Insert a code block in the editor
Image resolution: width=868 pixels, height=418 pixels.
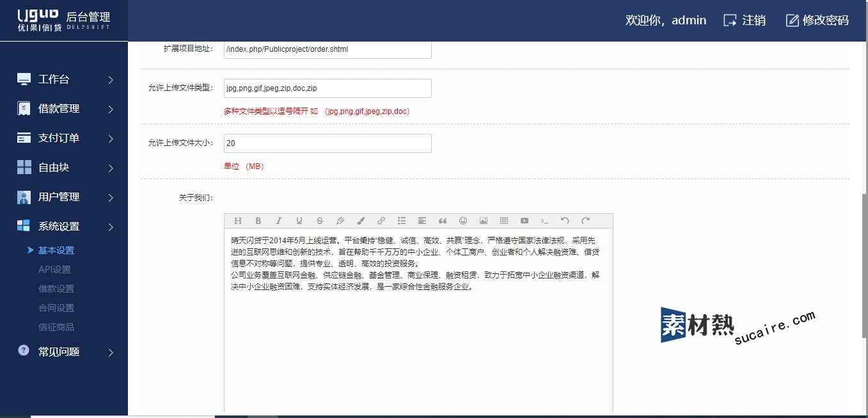[545, 221]
